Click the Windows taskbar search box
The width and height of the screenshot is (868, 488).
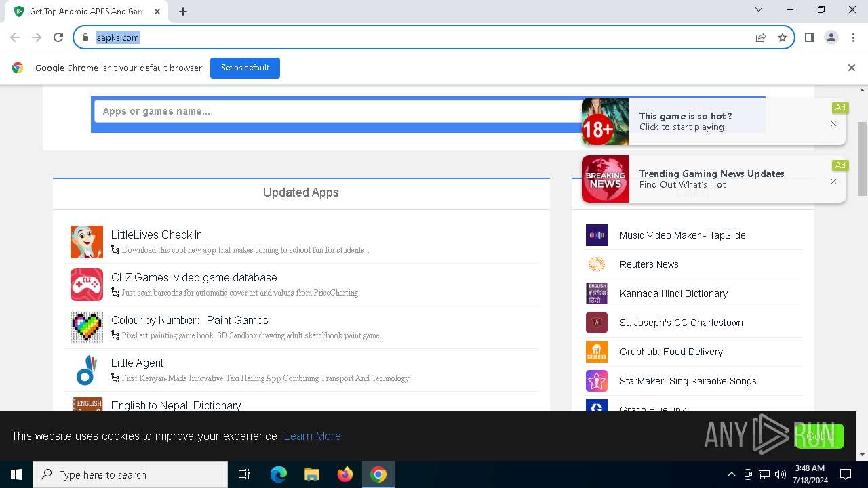point(130,474)
